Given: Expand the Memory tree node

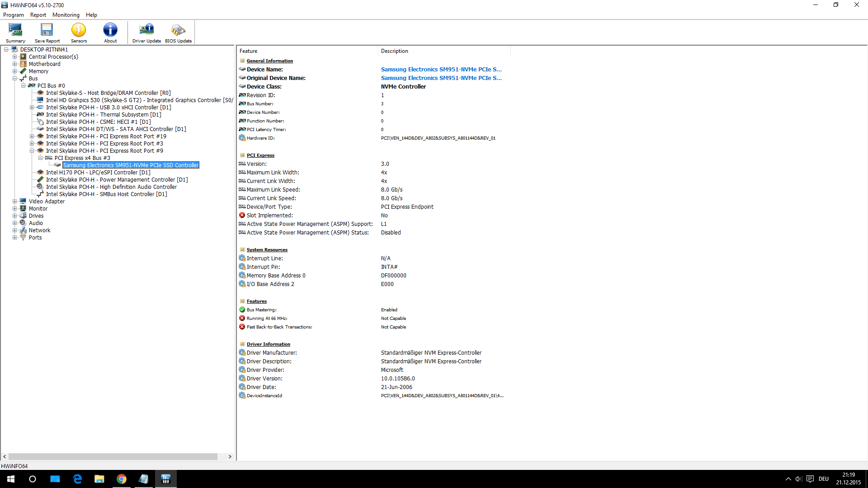Looking at the screenshot, I should point(15,71).
